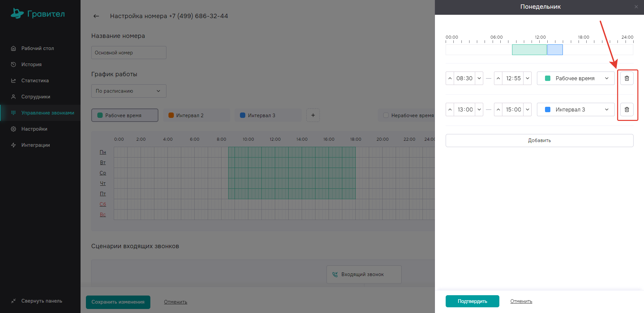Select the Рабочее время schedule type chip

pos(125,115)
